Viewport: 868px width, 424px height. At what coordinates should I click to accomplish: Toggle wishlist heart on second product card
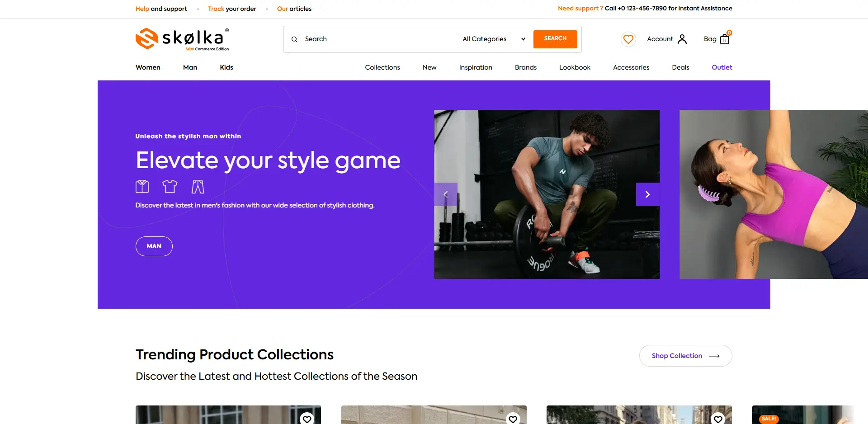(x=513, y=419)
